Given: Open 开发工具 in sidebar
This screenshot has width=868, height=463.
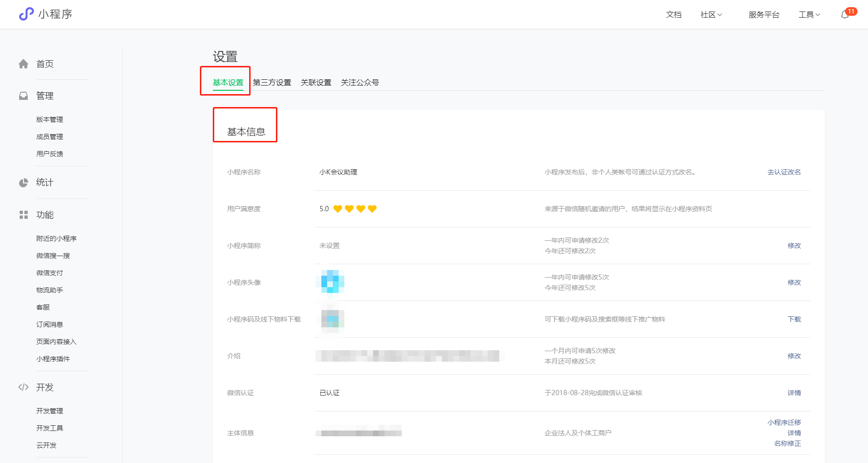Looking at the screenshot, I should [x=50, y=428].
